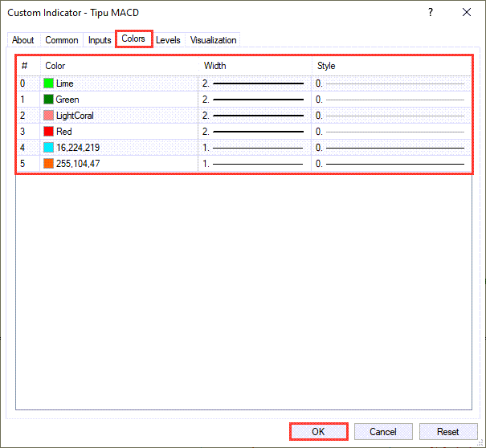Image resolution: width=486 pixels, height=448 pixels.
Task: Go to the Levels tab
Action: (x=168, y=40)
